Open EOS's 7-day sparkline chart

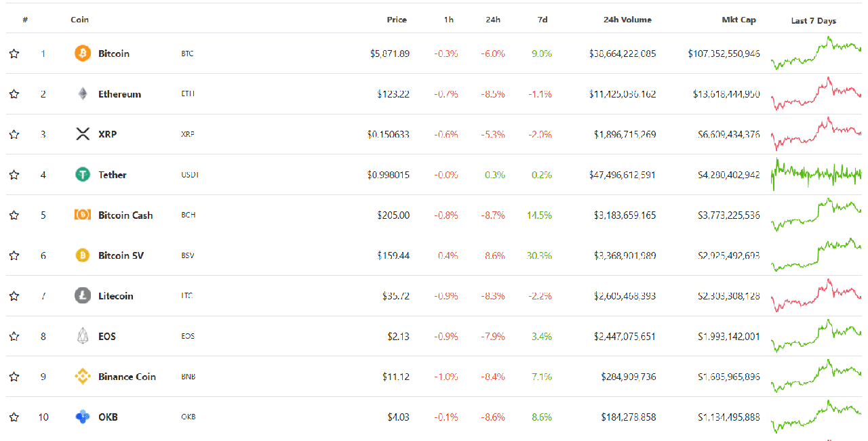[816, 336]
